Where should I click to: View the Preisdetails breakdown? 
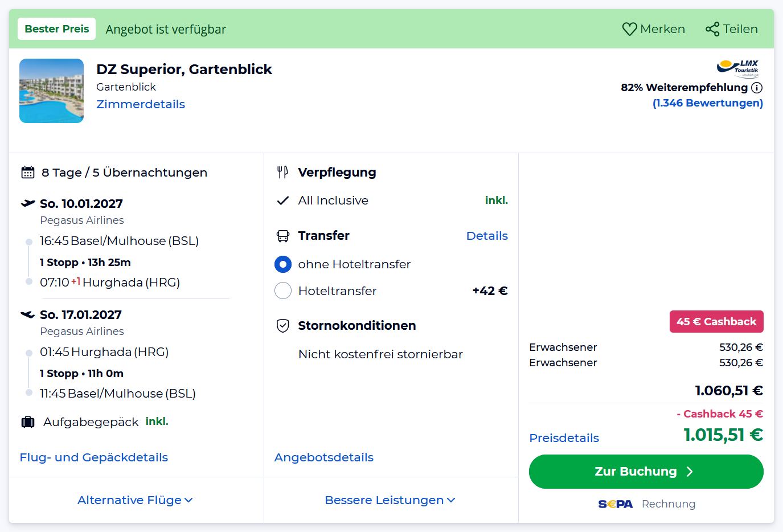(564, 438)
